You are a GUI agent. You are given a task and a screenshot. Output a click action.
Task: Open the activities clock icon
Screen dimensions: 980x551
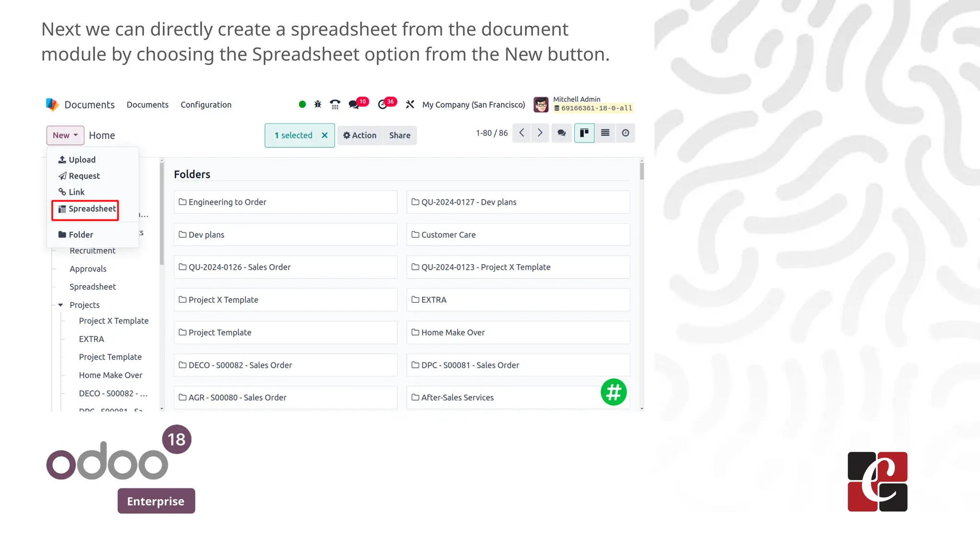click(x=382, y=104)
